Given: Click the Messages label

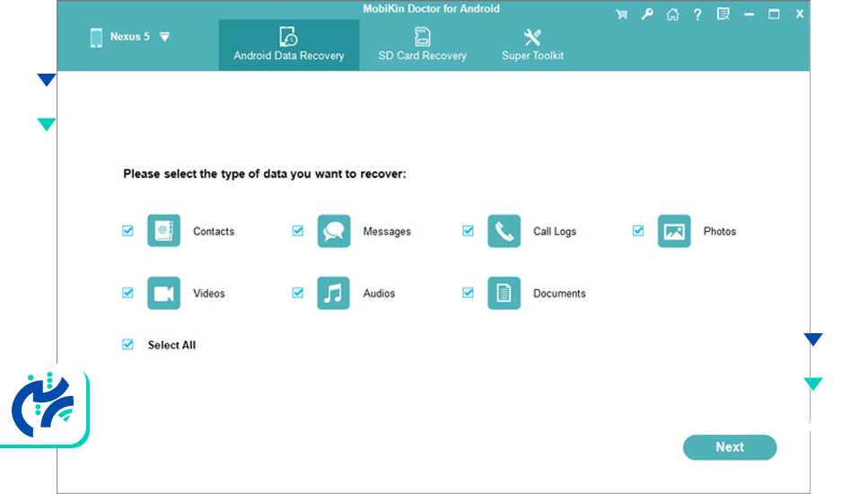Looking at the screenshot, I should (x=387, y=232).
